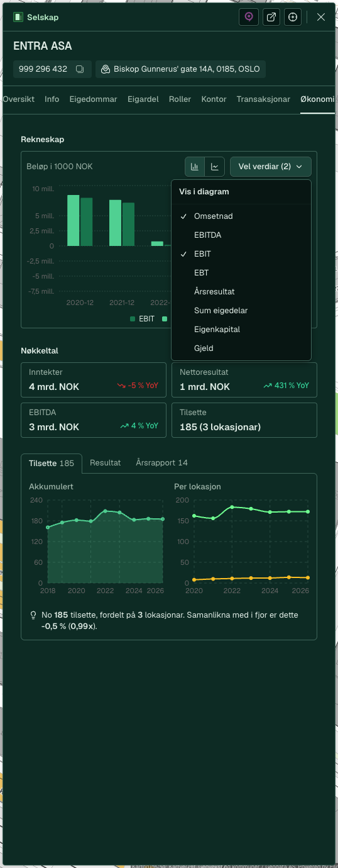This screenshot has width=338, height=868.
Task: Check EBT in diagram list
Action: coord(241,273)
